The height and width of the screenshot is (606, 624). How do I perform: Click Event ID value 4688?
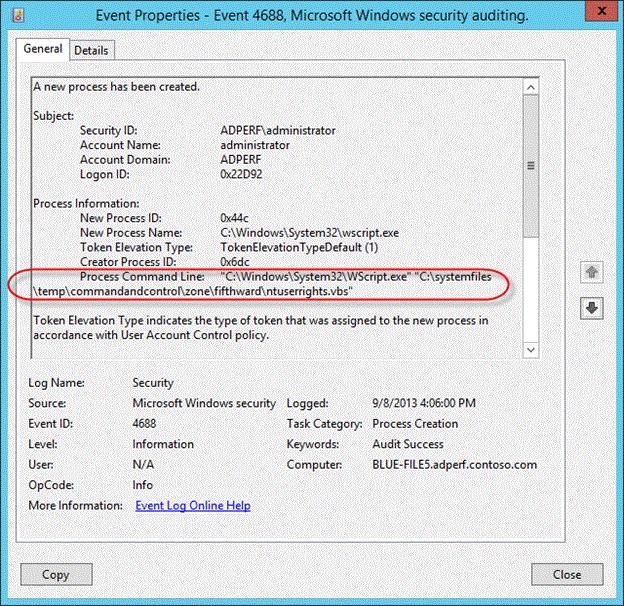144,423
